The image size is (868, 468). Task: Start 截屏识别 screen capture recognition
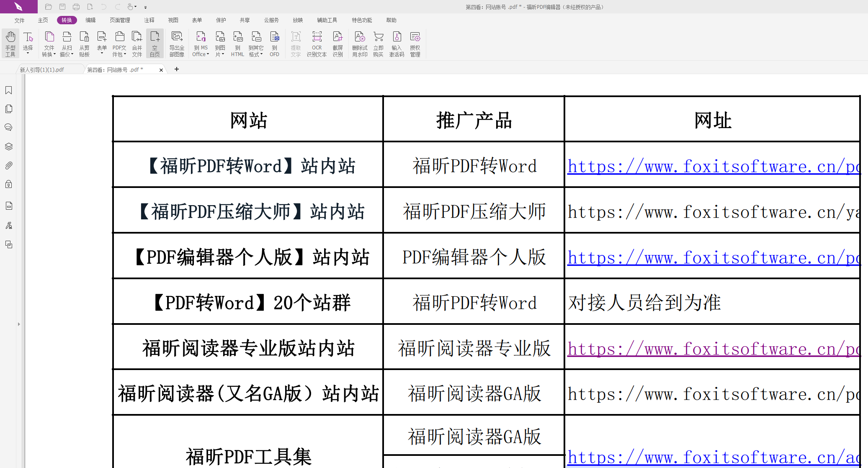click(338, 43)
